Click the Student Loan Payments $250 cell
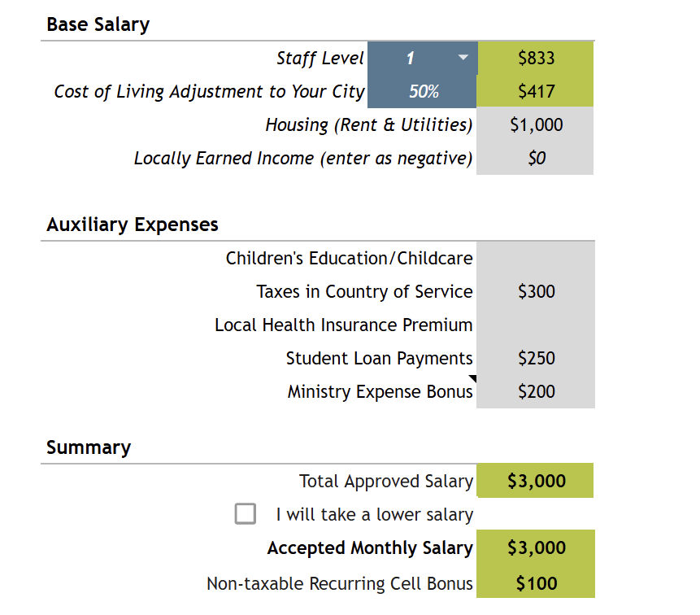The width and height of the screenshot is (700, 615). point(536,358)
